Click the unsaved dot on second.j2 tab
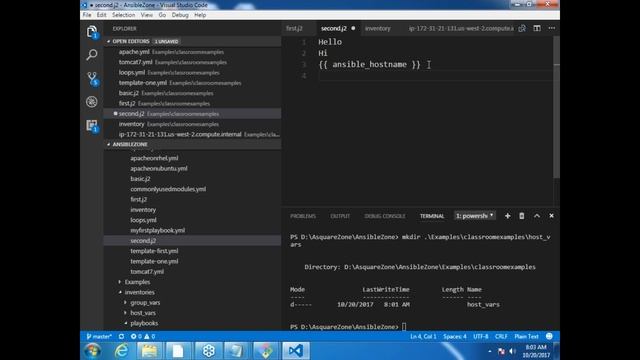Image resolution: width=640 pixels, height=360 pixels. point(353,28)
